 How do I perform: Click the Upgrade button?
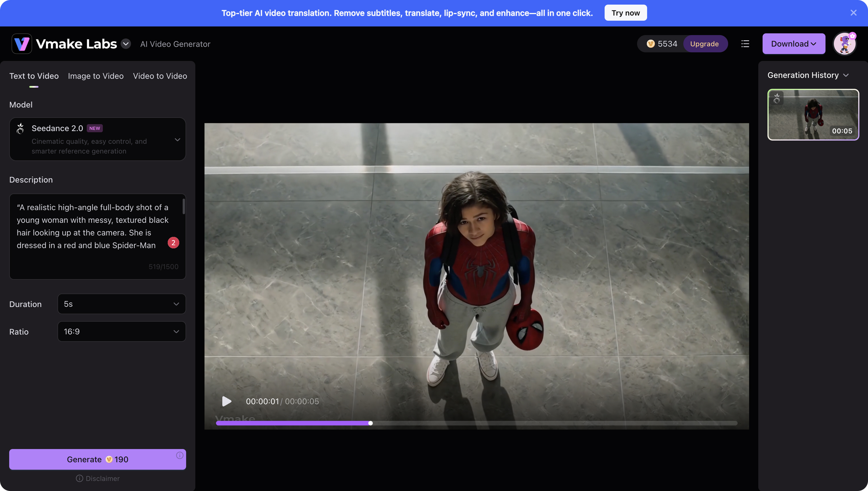click(x=704, y=44)
